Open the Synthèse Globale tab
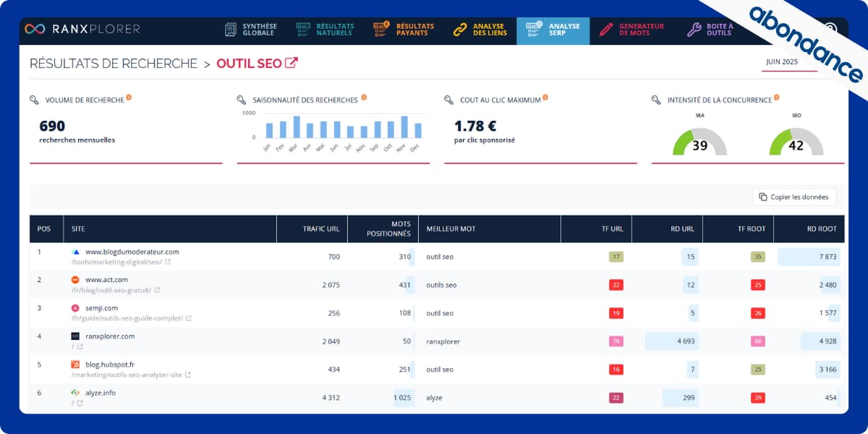This screenshot has height=434, width=868. 250,30
